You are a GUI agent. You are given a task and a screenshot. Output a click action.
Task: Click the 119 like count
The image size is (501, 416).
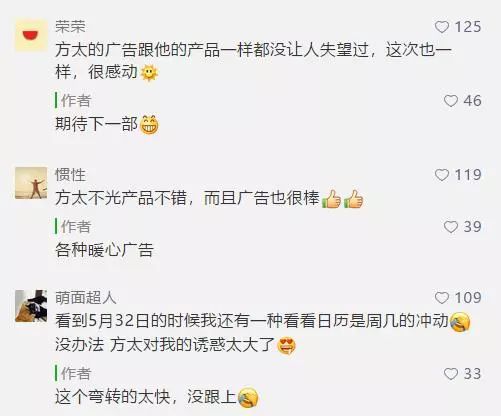[468, 175]
